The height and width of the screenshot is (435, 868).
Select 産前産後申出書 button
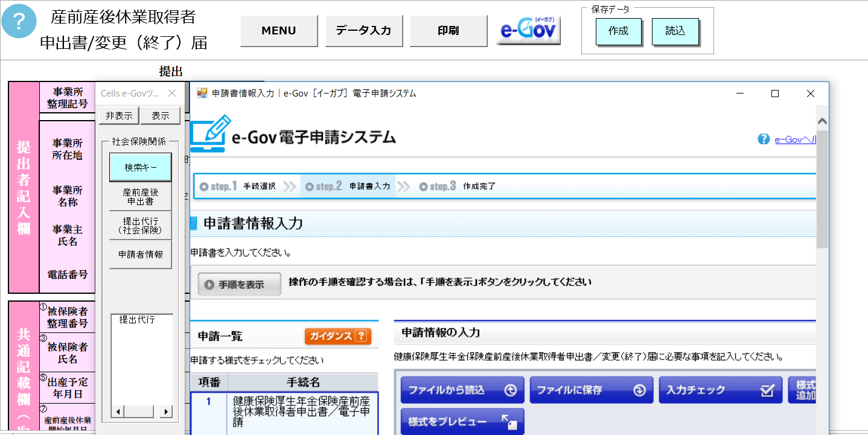point(141,197)
